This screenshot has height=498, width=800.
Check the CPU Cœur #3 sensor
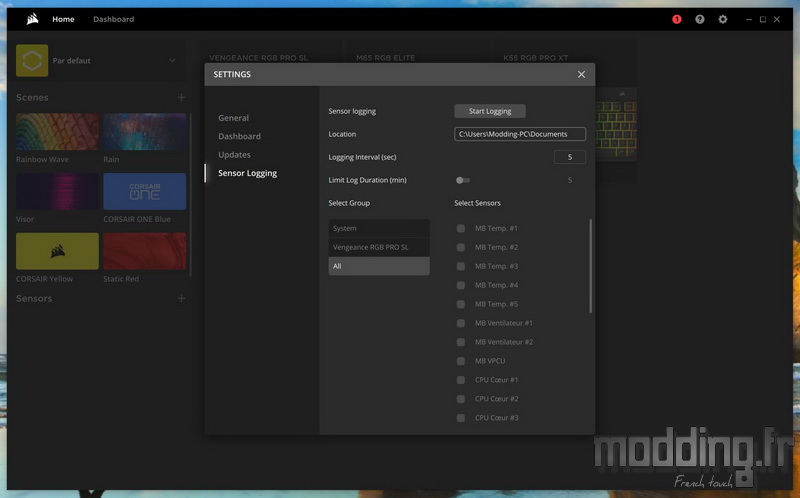tap(461, 417)
